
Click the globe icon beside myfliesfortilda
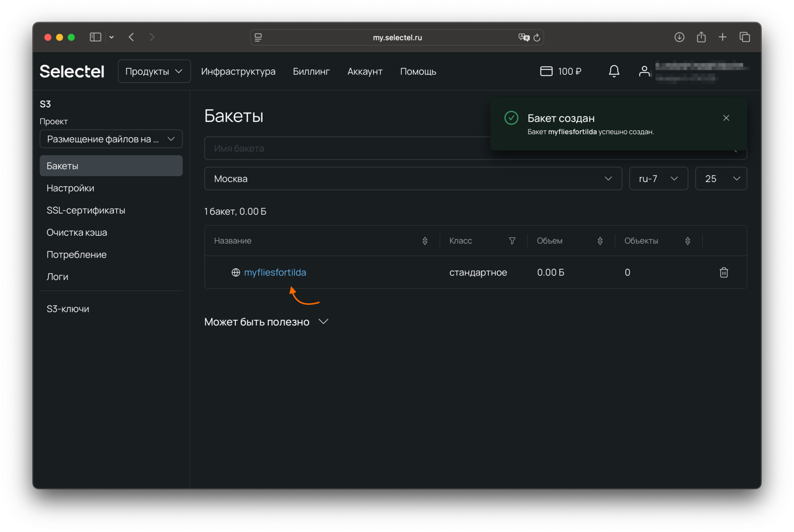236,272
